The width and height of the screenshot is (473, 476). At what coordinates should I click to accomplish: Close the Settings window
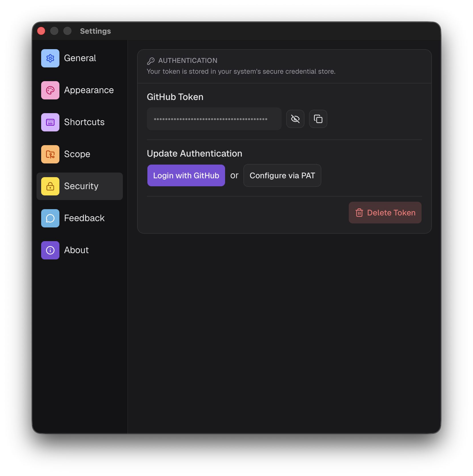41,31
